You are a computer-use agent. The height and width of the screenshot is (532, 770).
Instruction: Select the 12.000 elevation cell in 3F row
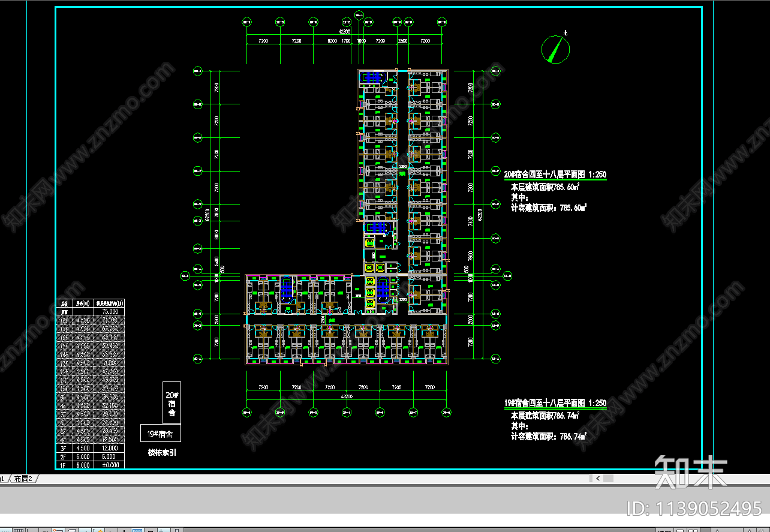pos(110,447)
